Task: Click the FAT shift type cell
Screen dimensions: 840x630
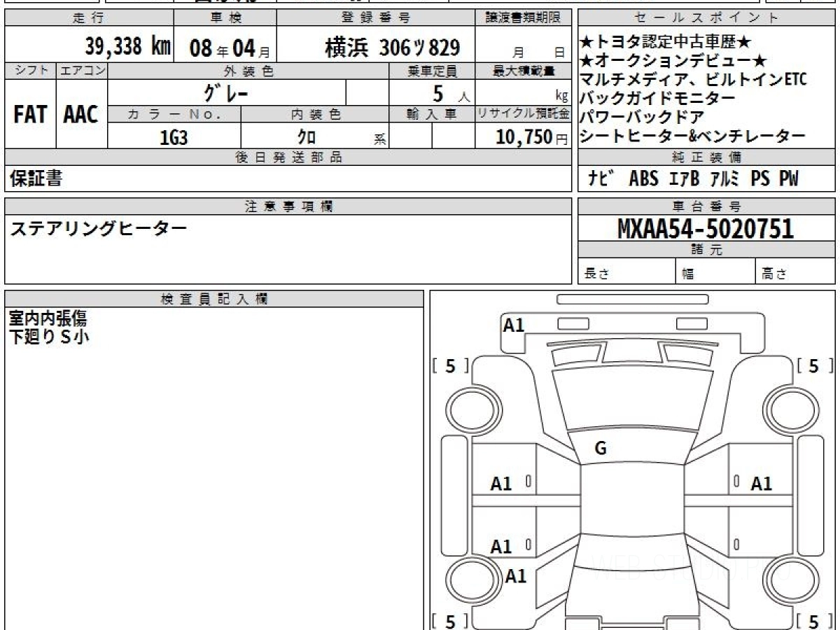Action: point(30,115)
